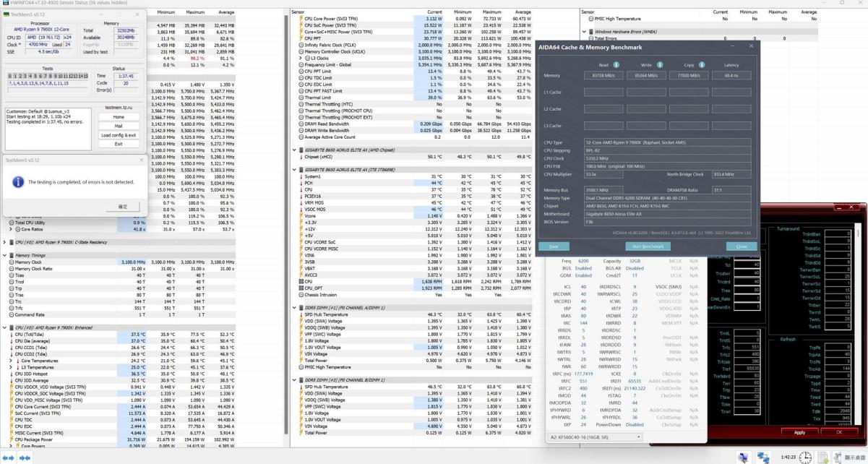
Task: Click the Mail button in TestMem5
Action: pos(119,126)
